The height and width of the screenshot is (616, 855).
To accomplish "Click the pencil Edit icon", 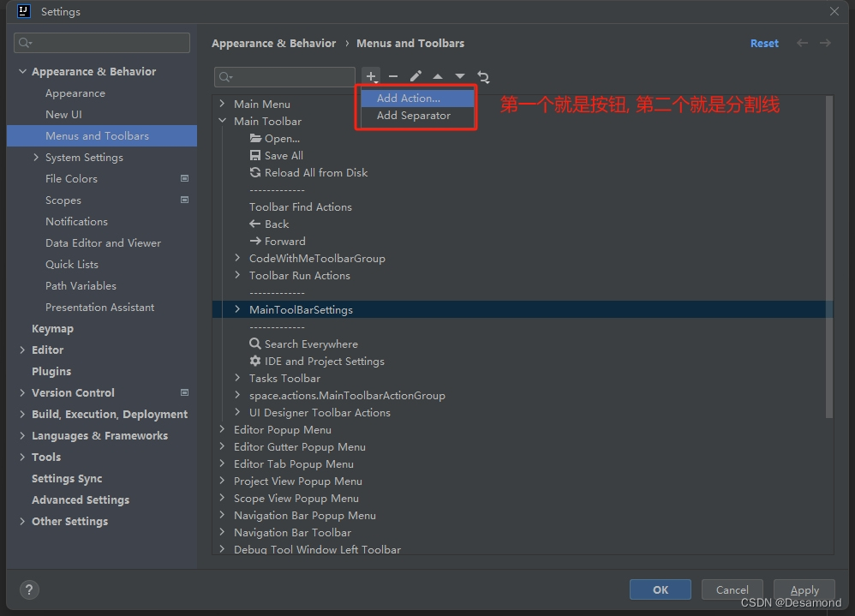I will (416, 76).
